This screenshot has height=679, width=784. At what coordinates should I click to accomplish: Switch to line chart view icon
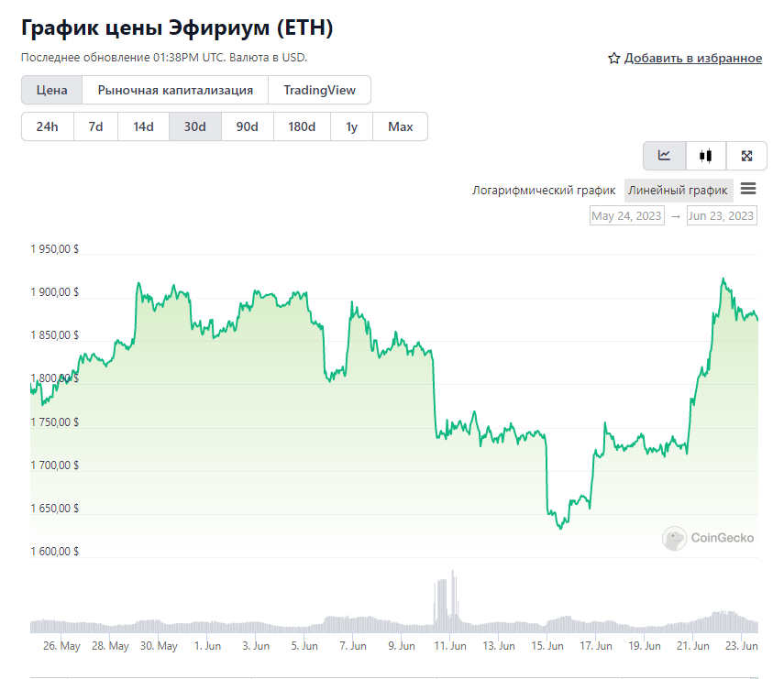point(664,156)
